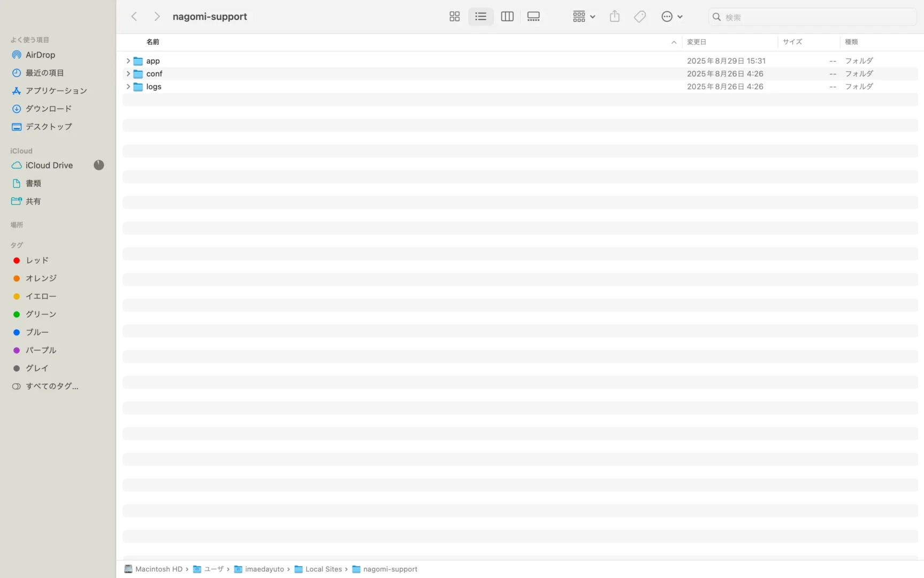
Task: Open the grouping options dropdown
Action: click(x=583, y=17)
